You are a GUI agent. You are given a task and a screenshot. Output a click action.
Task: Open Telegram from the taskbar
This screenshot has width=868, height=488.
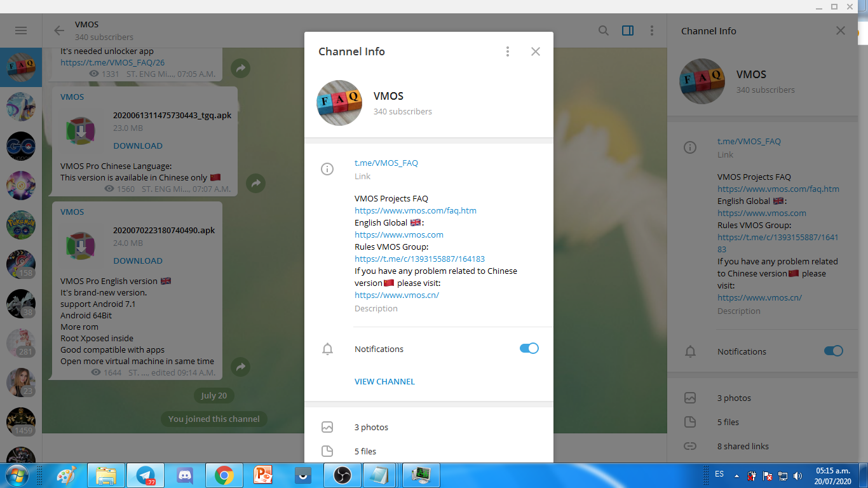coord(146,475)
